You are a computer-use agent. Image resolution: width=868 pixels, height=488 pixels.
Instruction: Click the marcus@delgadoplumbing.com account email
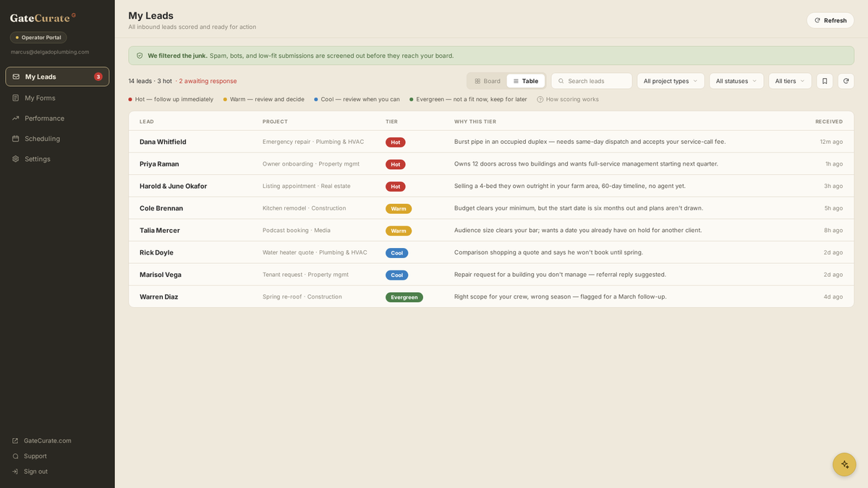coord(50,52)
